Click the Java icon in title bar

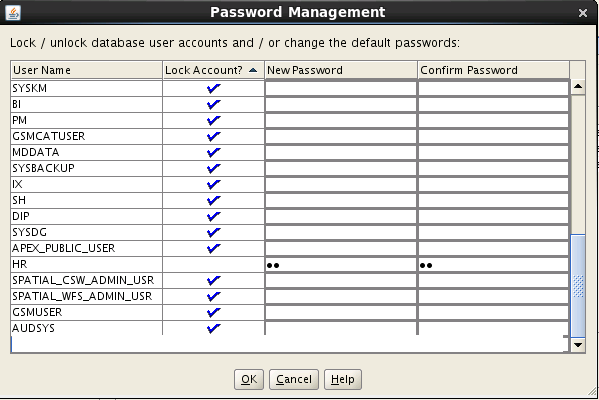tap(13, 13)
